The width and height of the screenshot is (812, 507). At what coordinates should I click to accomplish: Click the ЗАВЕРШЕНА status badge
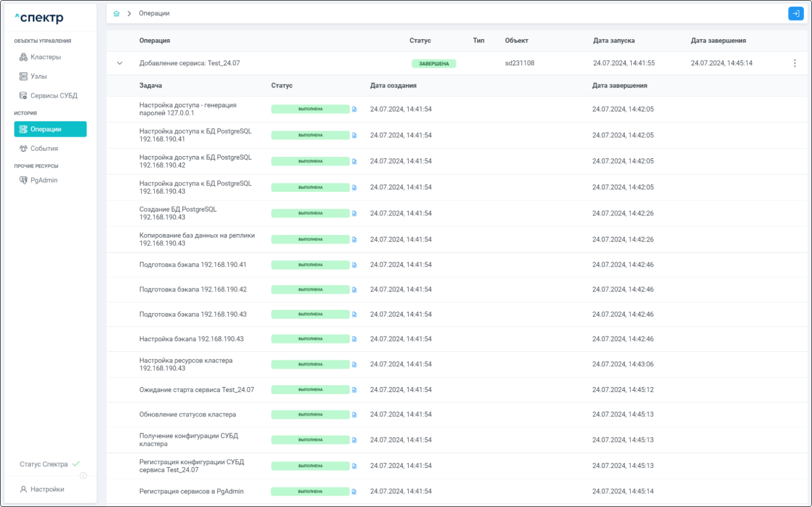[434, 64]
